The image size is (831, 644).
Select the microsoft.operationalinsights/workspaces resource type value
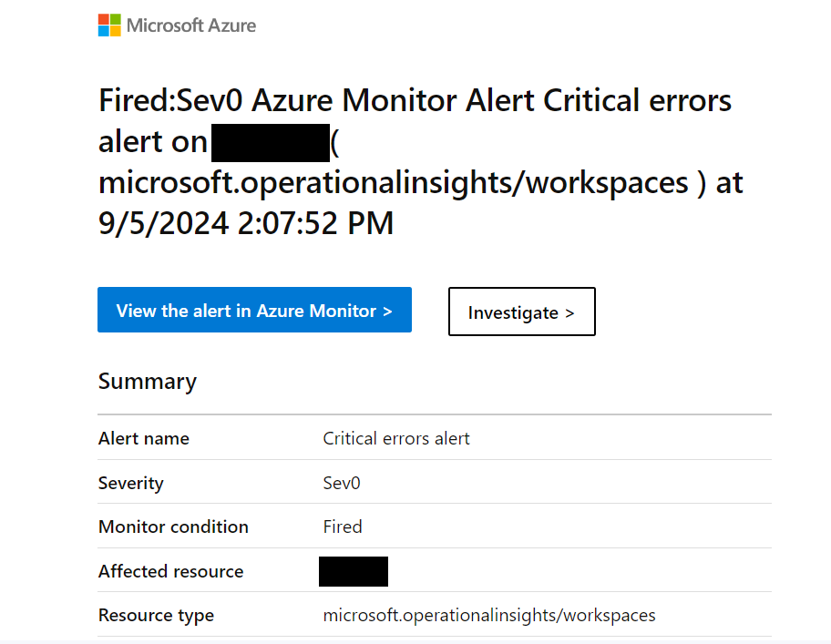point(489,616)
